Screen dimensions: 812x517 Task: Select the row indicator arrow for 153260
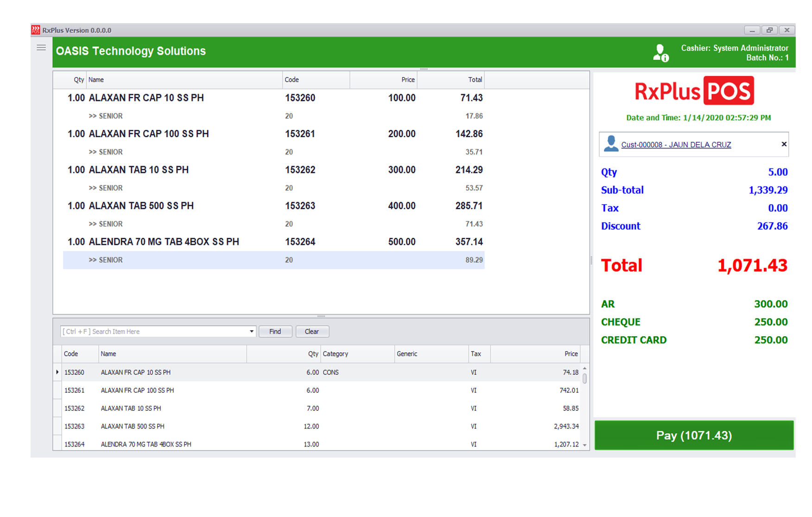[x=57, y=372]
